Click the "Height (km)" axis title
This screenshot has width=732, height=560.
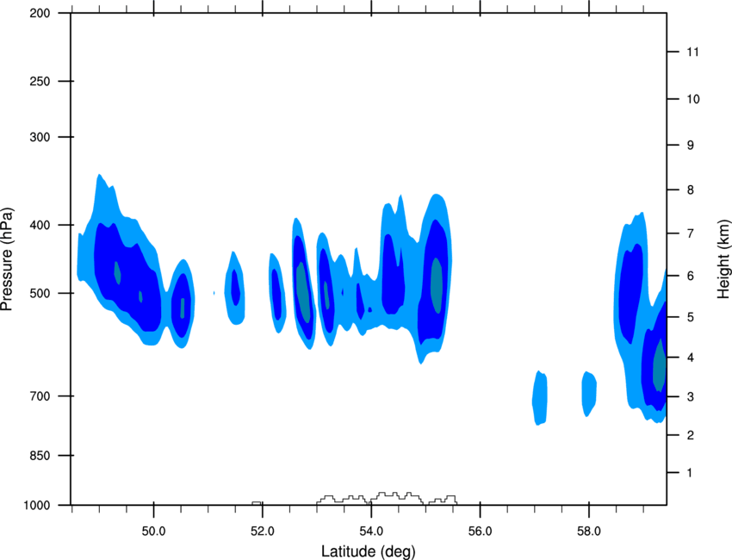[723, 259]
